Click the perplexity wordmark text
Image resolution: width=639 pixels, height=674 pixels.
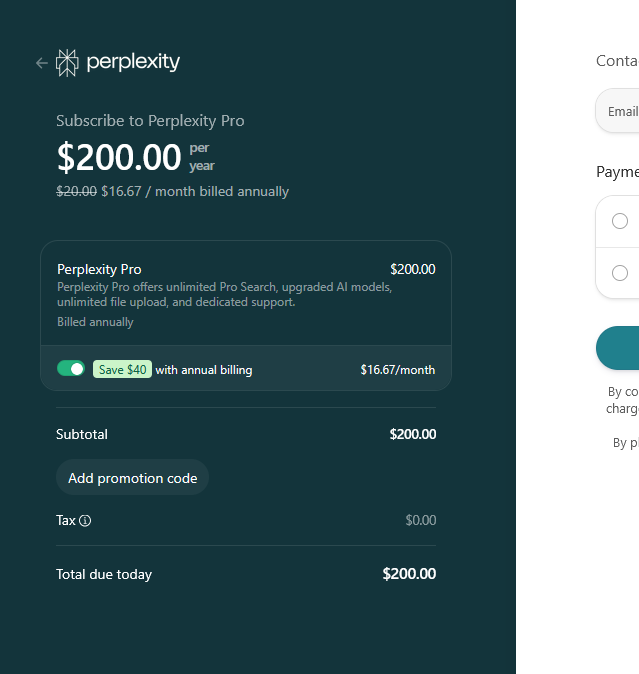[133, 62]
